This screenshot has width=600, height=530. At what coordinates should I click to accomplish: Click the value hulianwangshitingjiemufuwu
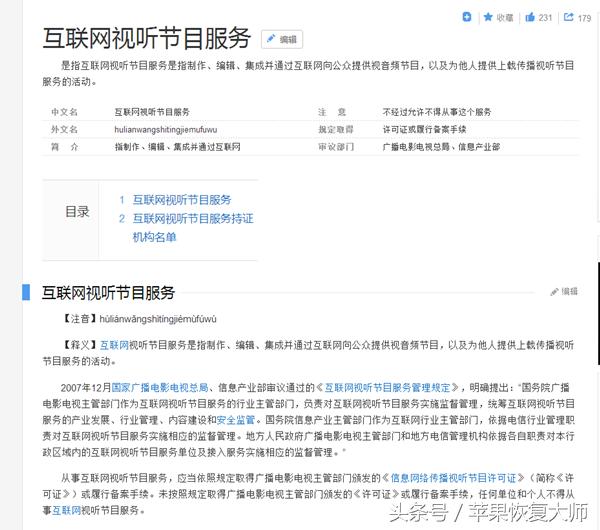tap(166, 130)
